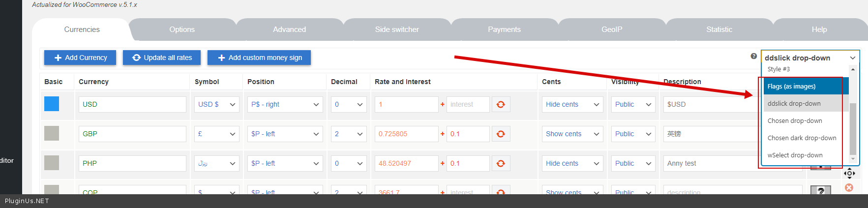Open the GeoIP tab
This screenshot has width=868, height=208.
[x=612, y=30]
